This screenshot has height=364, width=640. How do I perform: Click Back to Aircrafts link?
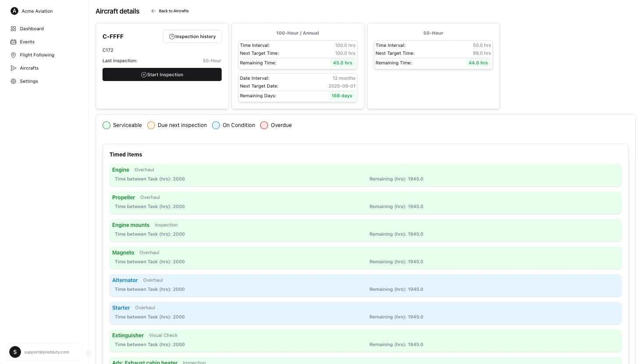point(170,11)
